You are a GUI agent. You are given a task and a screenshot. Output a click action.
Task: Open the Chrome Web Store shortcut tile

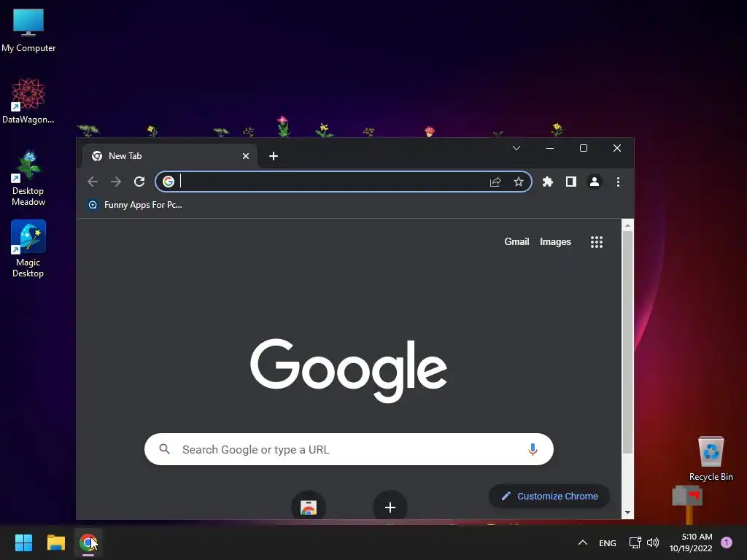309,506
